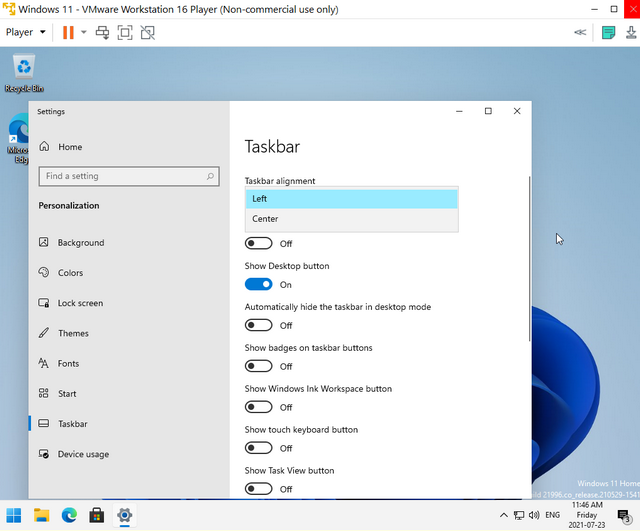Screen dimensions: 640x531
Task: Click Send Ctrl+Alt+Del toolbar icon
Action: click(x=102, y=33)
